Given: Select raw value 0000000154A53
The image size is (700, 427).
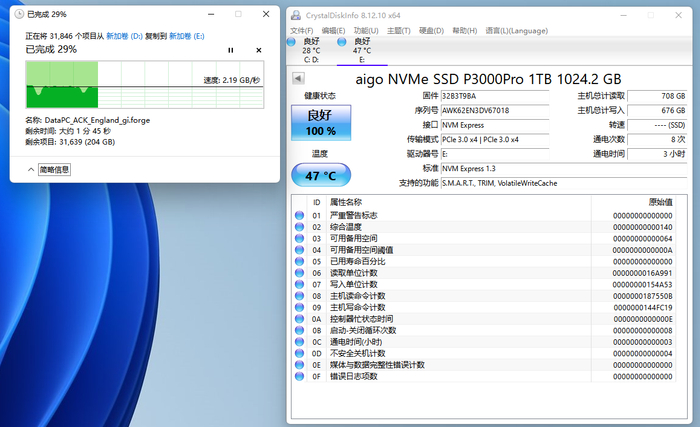Looking at the screenshot, I should pyautogui.click(x=642, y=285).
